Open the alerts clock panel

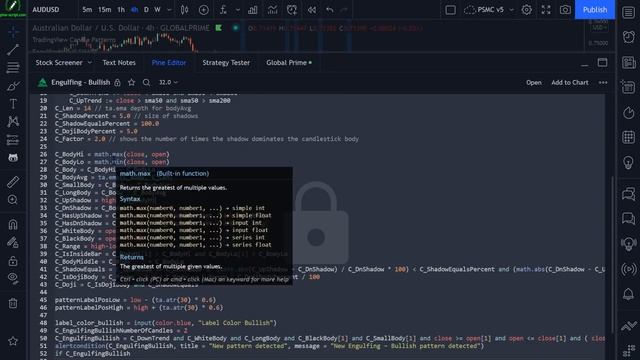(629, 37)
